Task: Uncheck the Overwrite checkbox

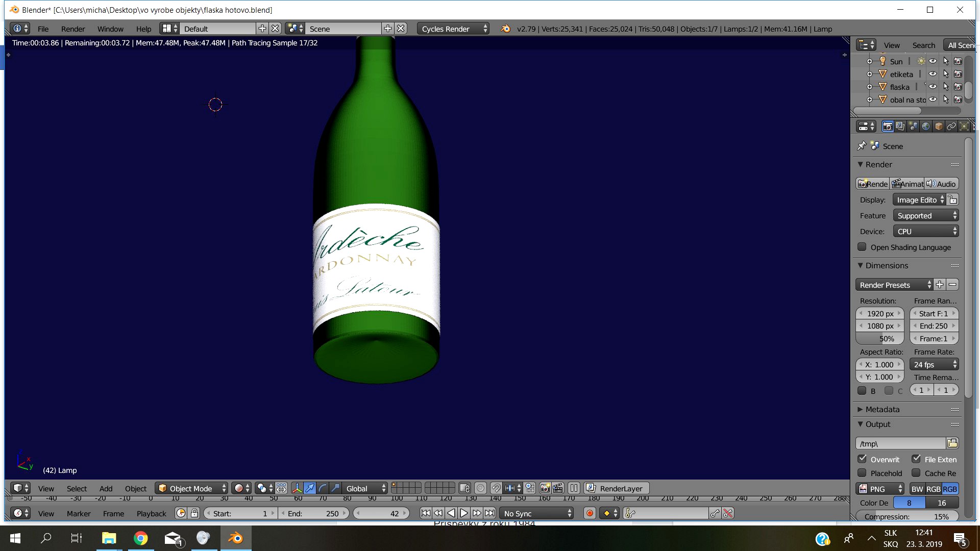Action: [x=862, y=459]
